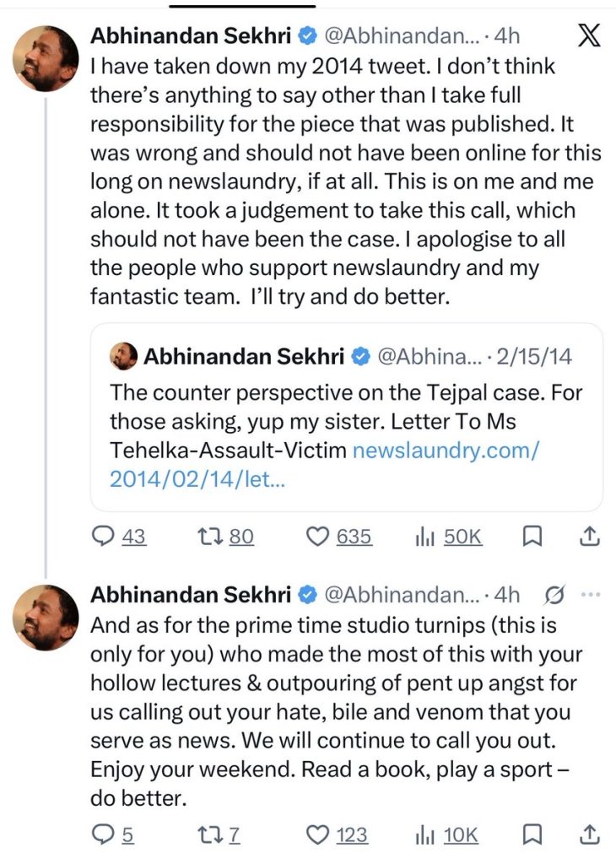The image size is (616, 864).
Task: Open Abhinandan Sekhri's avatar on first tweet
Action: click(x=46, y=58)
